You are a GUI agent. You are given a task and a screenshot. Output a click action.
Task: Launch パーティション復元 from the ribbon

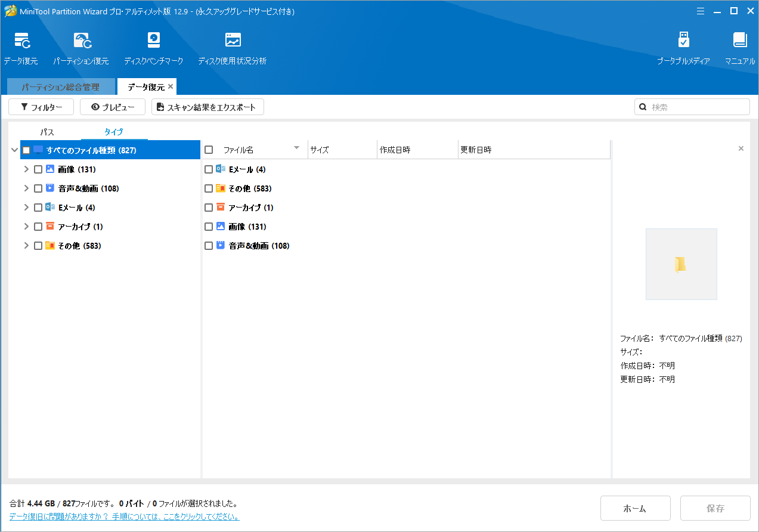pyautogui.click(x=81, y=48)
